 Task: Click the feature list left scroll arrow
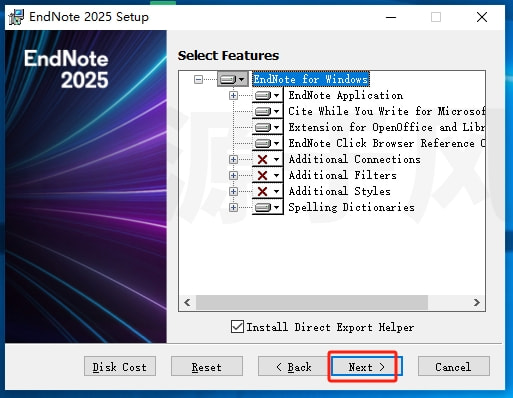tap(187, 302)
